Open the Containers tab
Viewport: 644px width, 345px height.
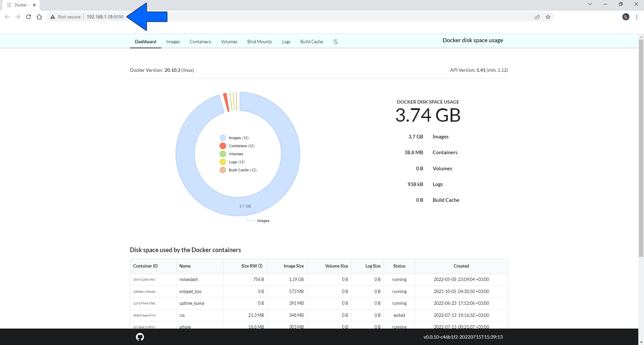pos(200,42)
